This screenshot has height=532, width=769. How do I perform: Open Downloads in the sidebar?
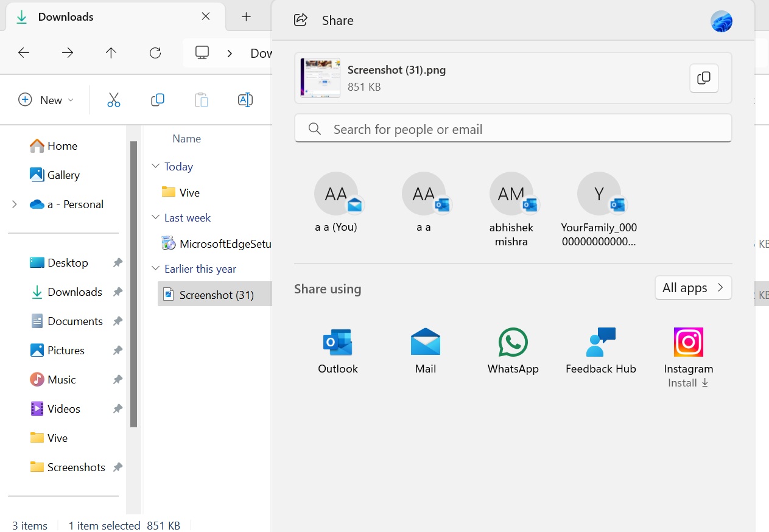tap(66, 292)
